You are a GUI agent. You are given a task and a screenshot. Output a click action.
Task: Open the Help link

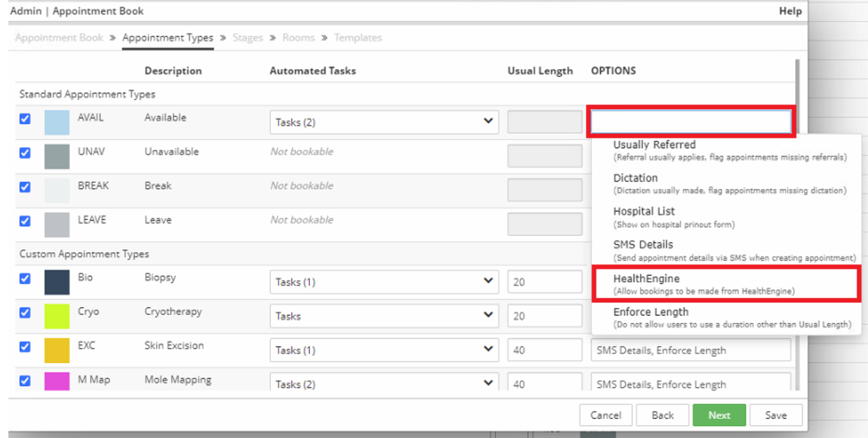tap(790, 11)
